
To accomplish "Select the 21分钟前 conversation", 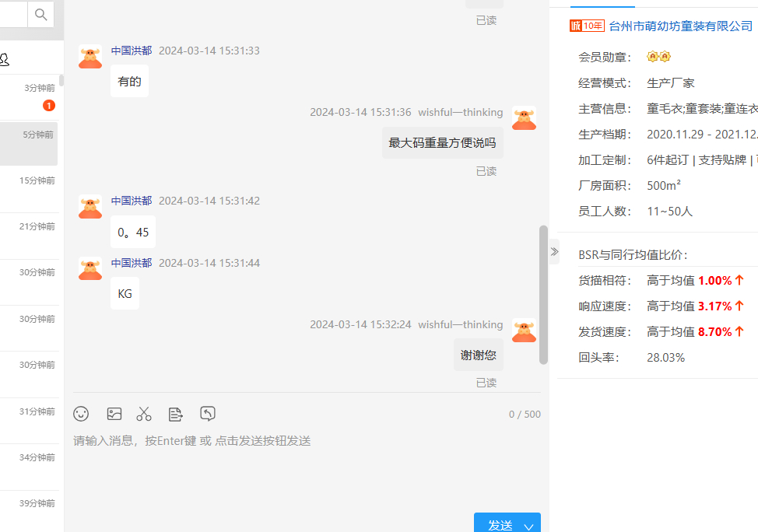I will pos(29,236).
